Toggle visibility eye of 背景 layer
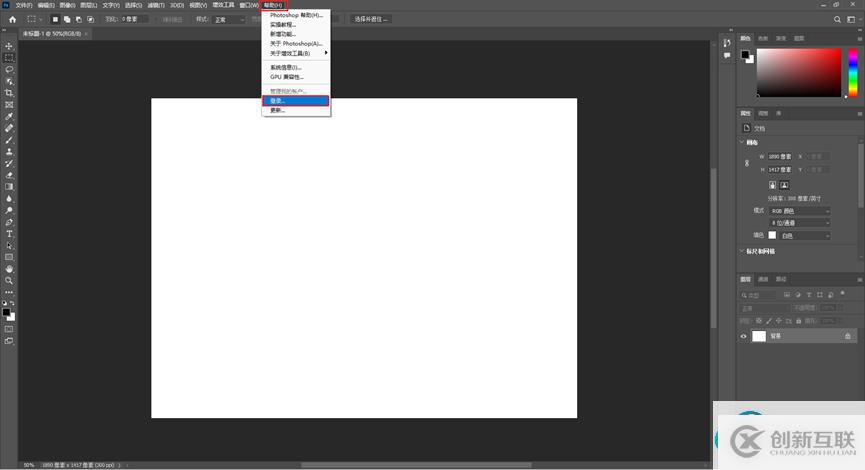This screenshot has width=865, height=470. [x=743, y=336]
